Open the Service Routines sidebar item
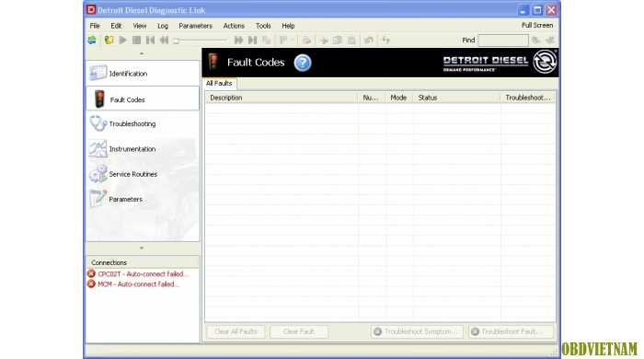The image size is (644, 359). [143, 174]
